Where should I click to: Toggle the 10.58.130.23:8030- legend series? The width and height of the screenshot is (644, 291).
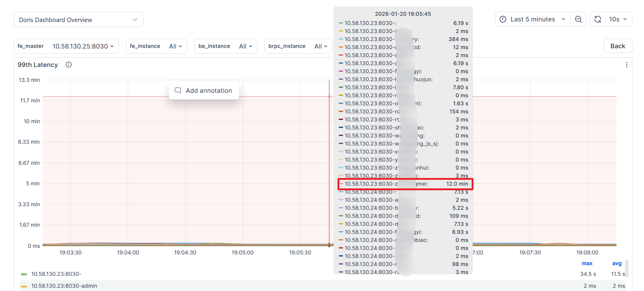pos(56,274)
